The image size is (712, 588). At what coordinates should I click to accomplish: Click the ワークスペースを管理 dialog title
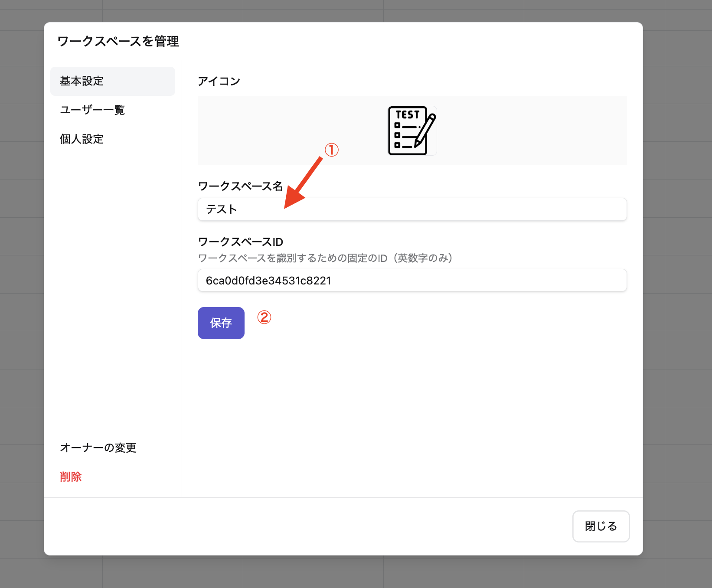pos(118,41)
